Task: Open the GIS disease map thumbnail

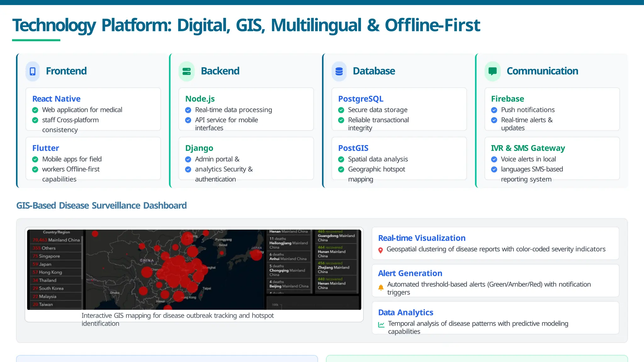Action: tap(194, 270)
